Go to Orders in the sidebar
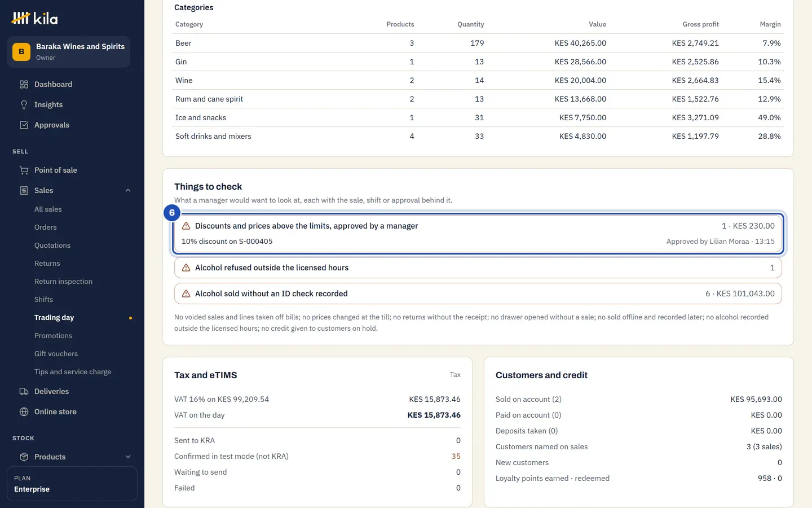The image size is (812, 508). [x=45, y=227]
